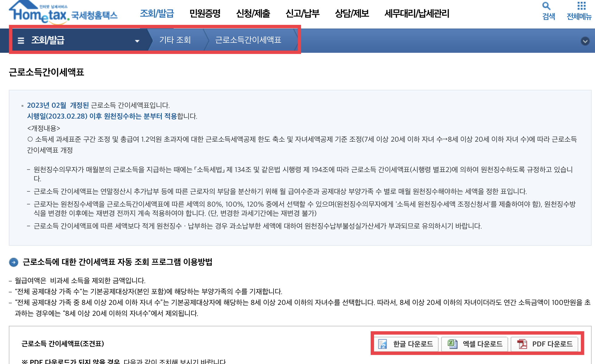Click the Excel icon on 엑셀 다운로드 button
The height and width of the screenshot is (364, 595).
click(452, 344)
